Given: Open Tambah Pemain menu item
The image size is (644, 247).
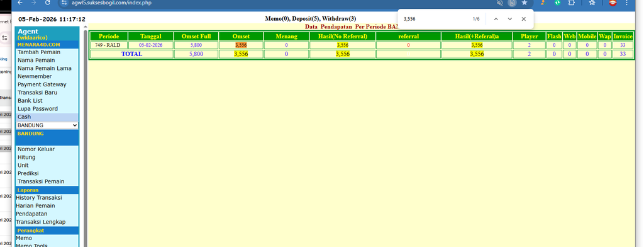Looking at the screenshot, I should (39, 52).
